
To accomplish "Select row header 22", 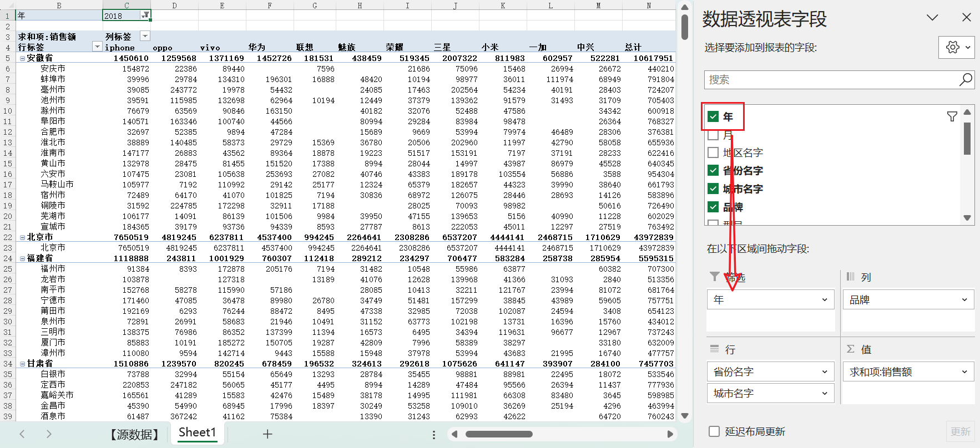I will point(8,237).
